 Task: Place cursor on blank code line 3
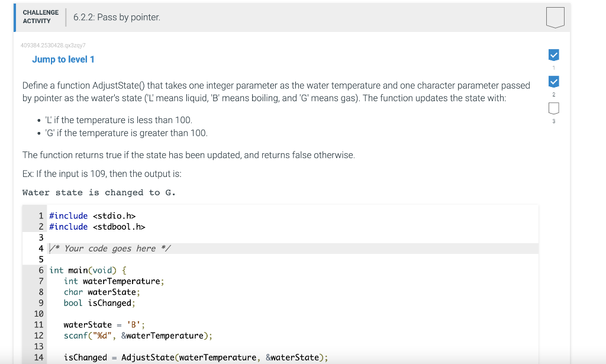294,238
